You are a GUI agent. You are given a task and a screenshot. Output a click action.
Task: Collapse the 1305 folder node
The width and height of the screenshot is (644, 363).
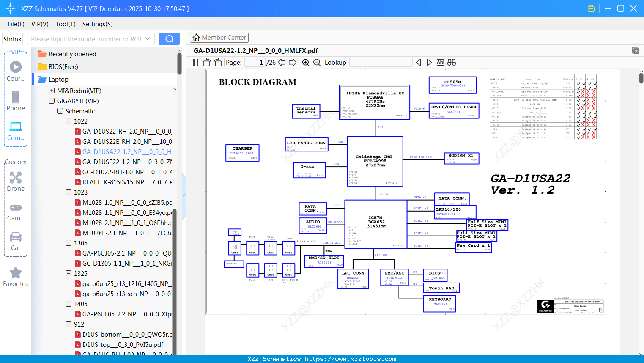coord(69,243)
